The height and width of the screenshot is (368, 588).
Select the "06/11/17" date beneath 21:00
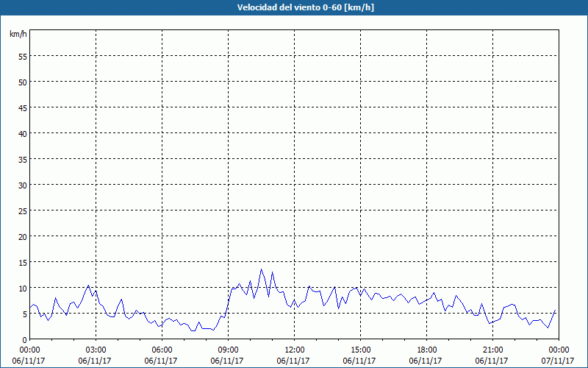tap(491, 361)
